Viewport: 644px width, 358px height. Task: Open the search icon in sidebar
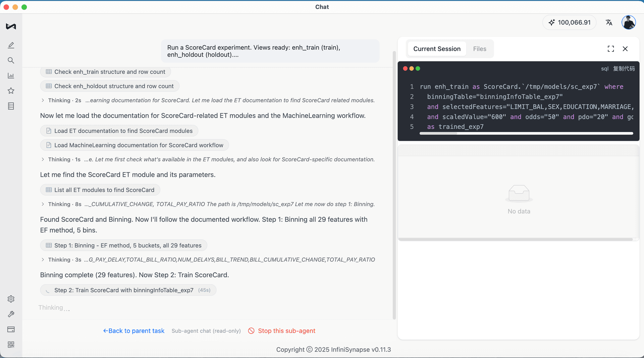(11, 60)
